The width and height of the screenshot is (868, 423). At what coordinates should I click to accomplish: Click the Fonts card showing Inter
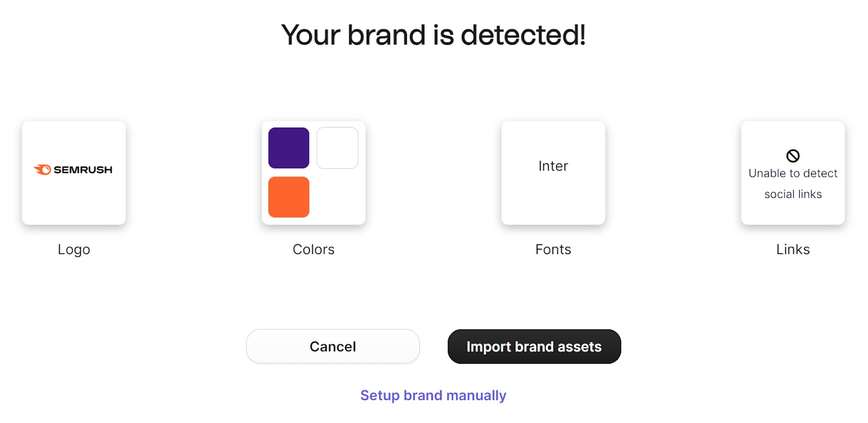(553, 173)
